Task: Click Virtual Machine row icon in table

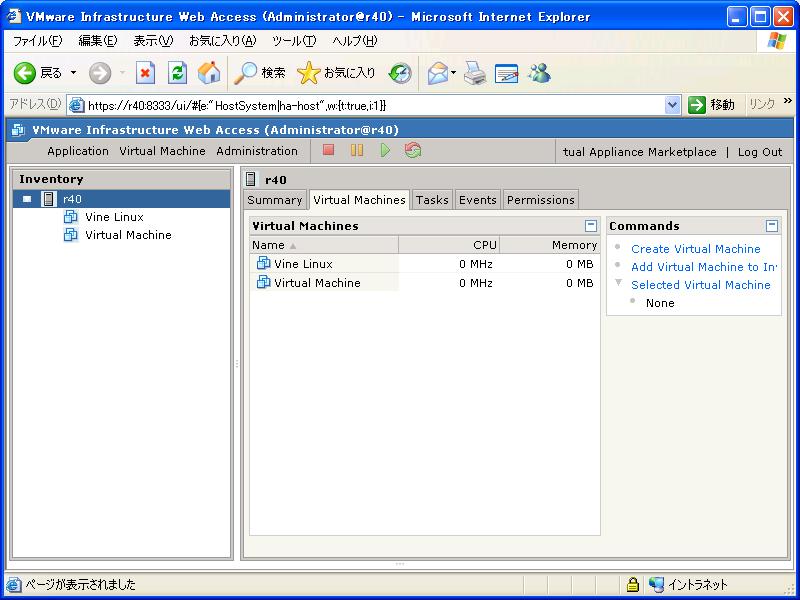Action: point(263,282)
